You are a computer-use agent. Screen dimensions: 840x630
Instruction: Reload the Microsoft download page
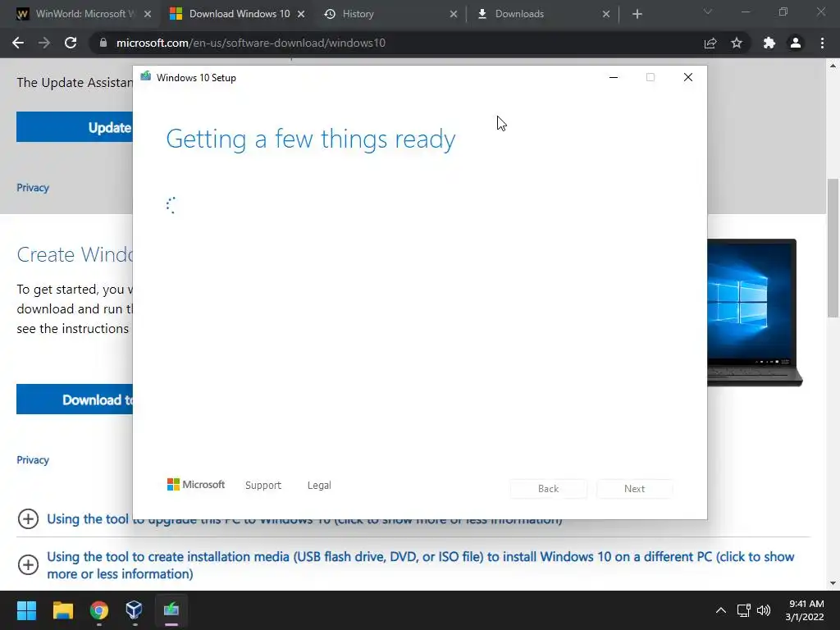click(x=71, y=43)
